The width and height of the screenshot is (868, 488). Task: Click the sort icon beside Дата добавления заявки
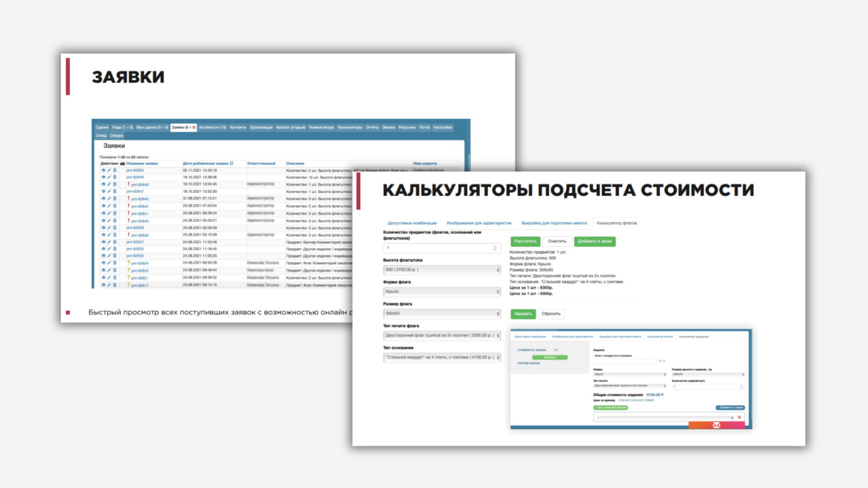pos(231,163)
